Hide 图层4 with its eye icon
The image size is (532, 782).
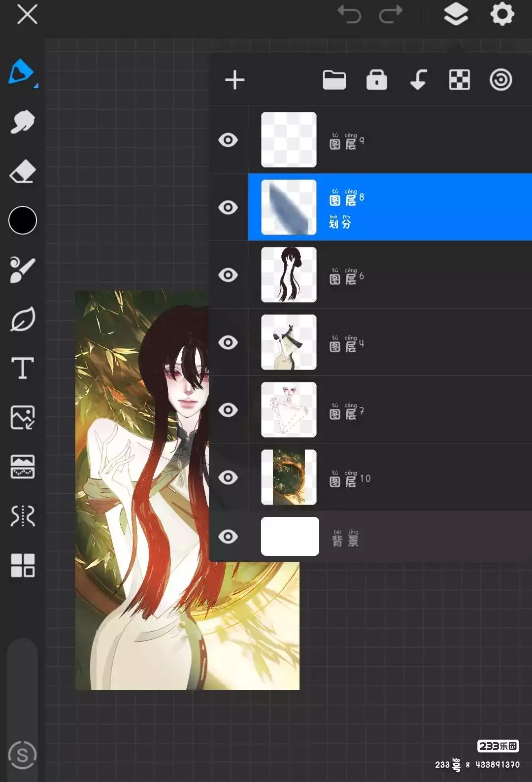[228, 342]
